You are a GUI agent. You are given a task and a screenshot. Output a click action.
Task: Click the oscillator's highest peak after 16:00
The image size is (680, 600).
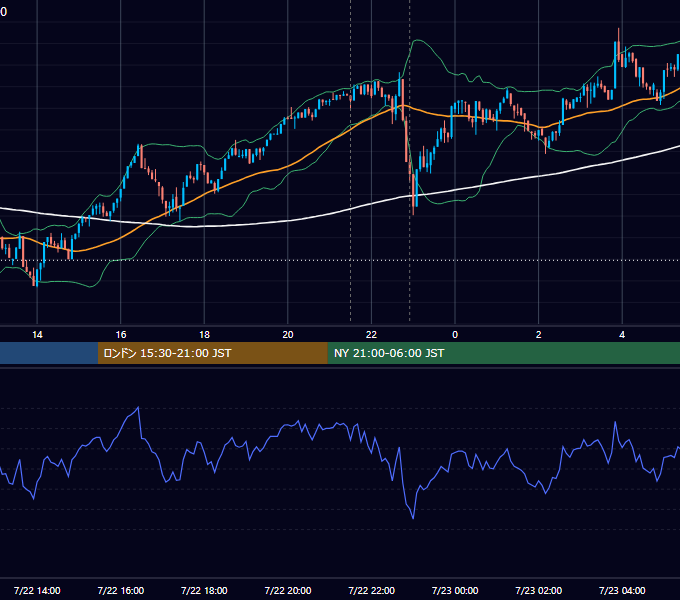pos(138,407)
